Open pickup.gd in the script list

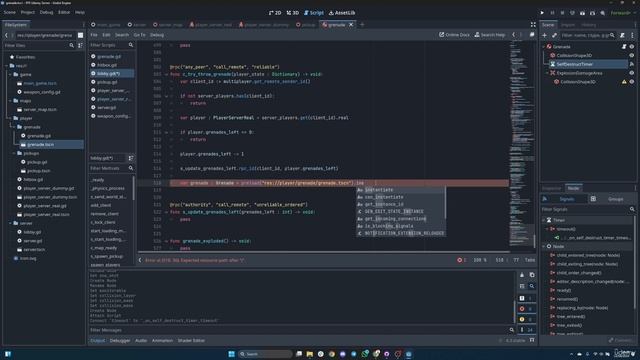[107, 82]
